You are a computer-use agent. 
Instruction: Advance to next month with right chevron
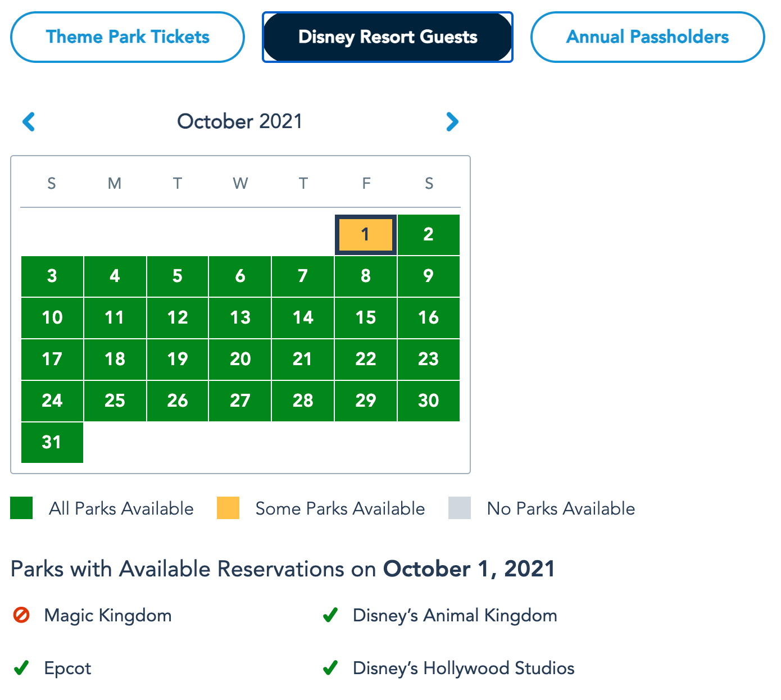[452, 121]
